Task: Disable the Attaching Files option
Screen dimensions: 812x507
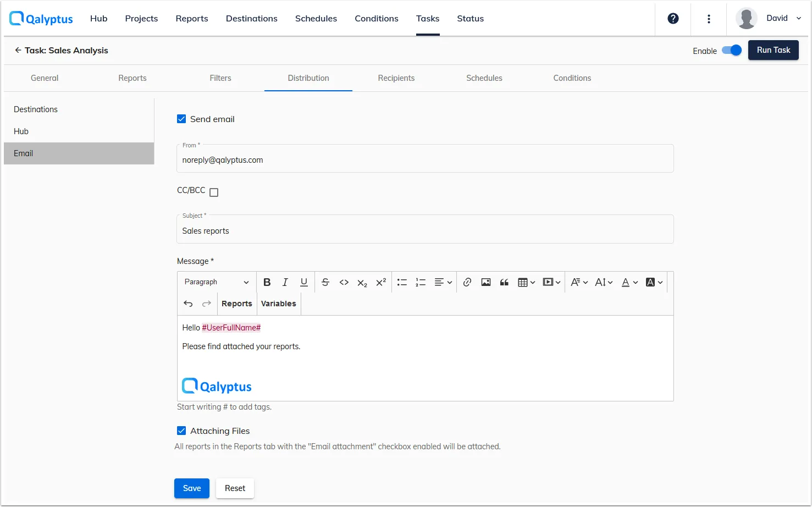Action: (x=181, y=431)
